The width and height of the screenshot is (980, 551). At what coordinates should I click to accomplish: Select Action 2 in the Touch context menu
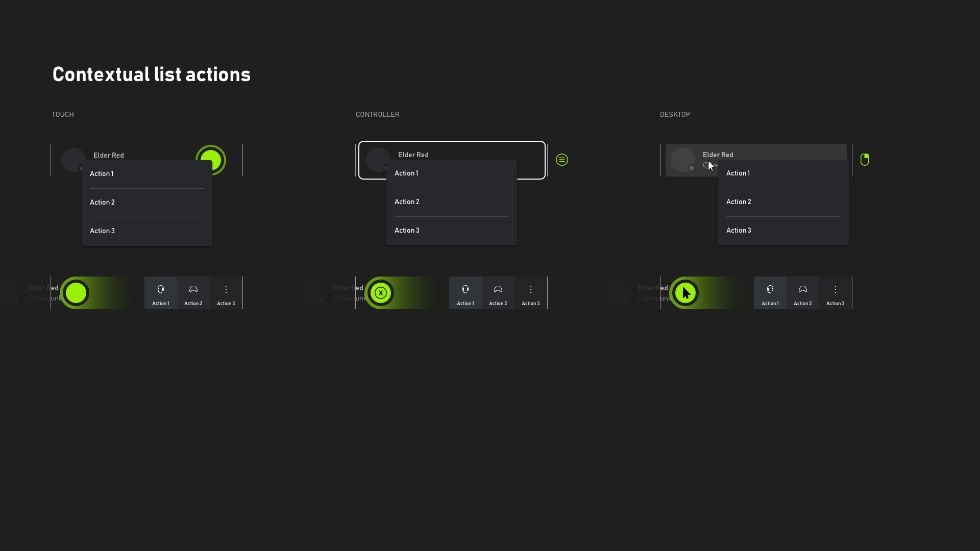pos(147,203)
